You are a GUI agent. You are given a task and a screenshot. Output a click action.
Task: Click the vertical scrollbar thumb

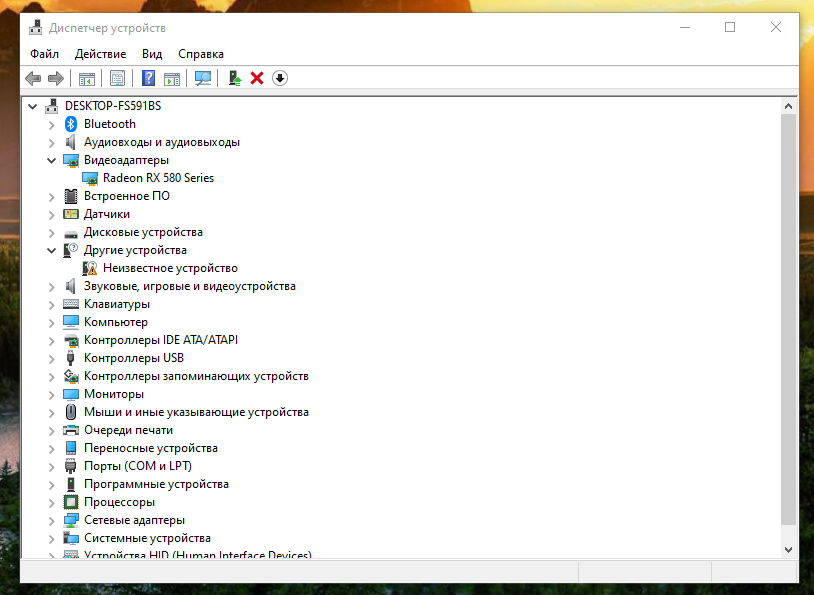[788, 319]
